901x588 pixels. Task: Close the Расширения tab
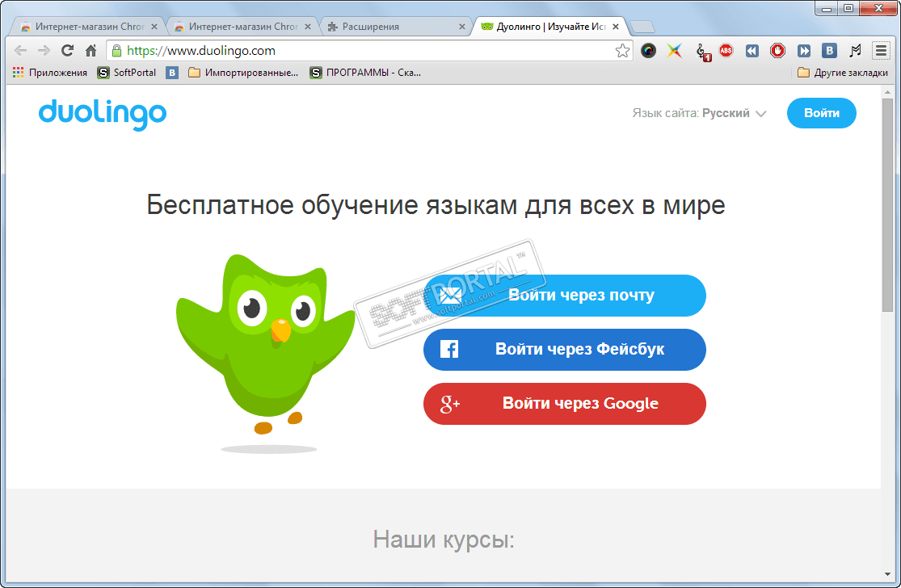pos(462,27)
